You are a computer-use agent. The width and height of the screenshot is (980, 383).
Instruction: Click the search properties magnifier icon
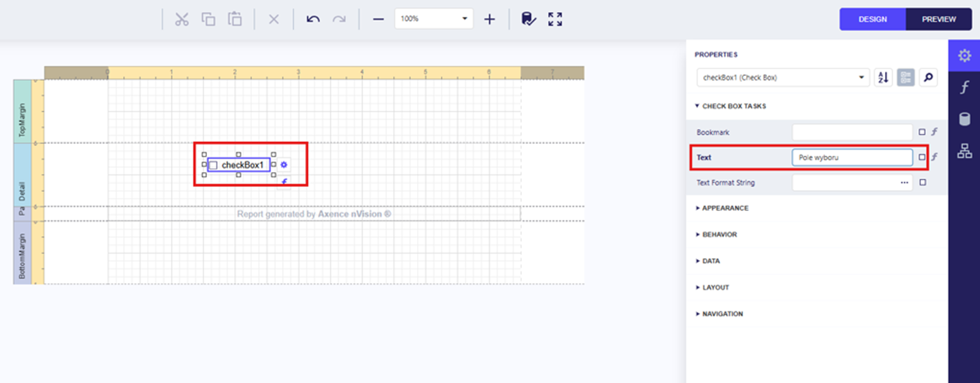tap(928, 77)
